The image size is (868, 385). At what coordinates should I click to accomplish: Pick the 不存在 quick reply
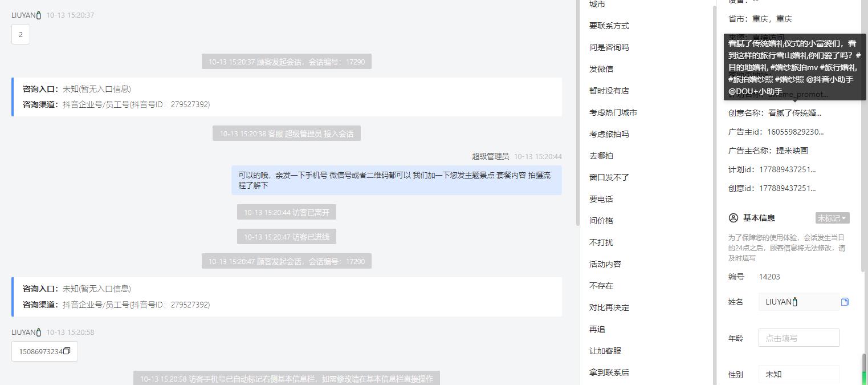[x=601, y=286]
